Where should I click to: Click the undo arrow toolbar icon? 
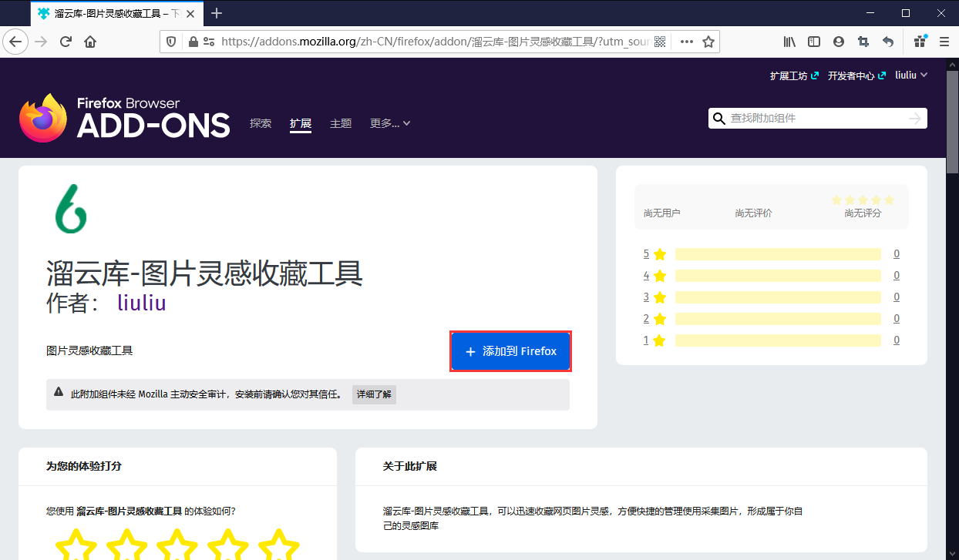tap(888, 42)
